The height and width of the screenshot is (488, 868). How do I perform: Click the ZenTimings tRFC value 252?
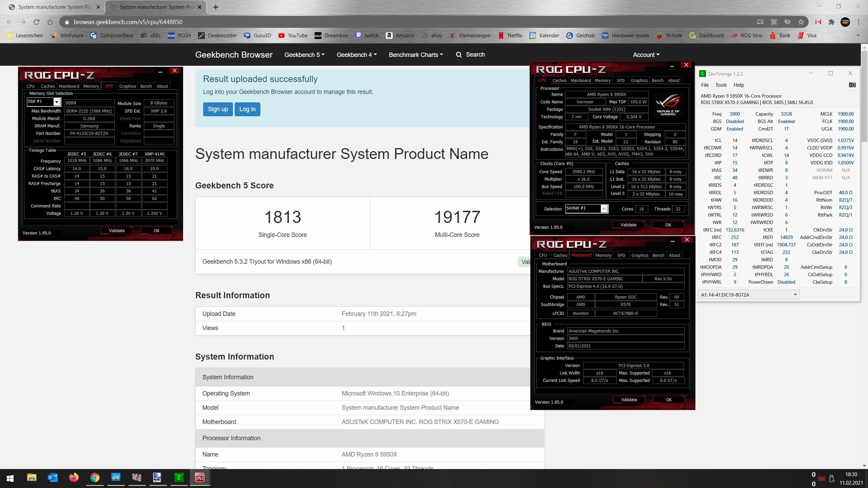[x=735, y=237]
